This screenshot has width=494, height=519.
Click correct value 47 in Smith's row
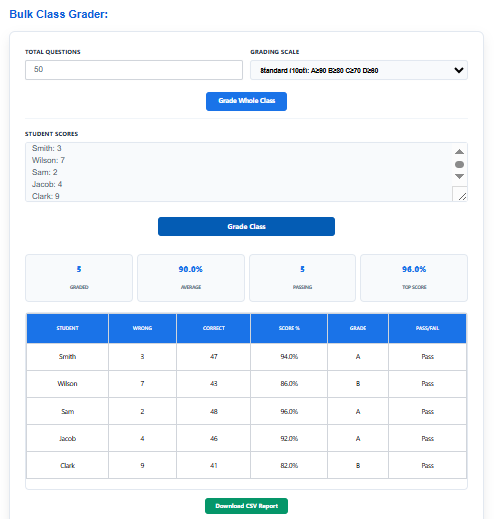pos(214,357)
